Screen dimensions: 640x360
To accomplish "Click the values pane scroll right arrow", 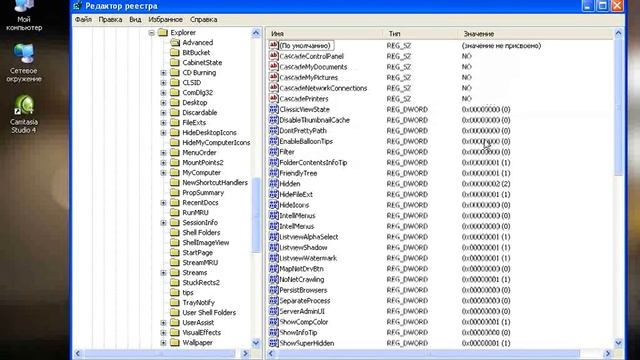I will (608, 353).
